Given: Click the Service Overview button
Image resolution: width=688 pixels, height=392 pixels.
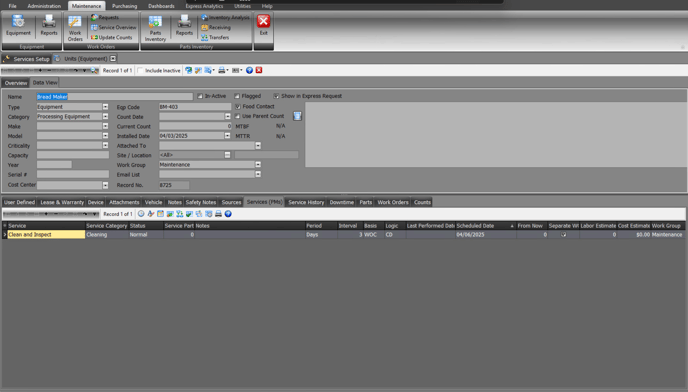Looking at the screenshot, I should [114, 27].
